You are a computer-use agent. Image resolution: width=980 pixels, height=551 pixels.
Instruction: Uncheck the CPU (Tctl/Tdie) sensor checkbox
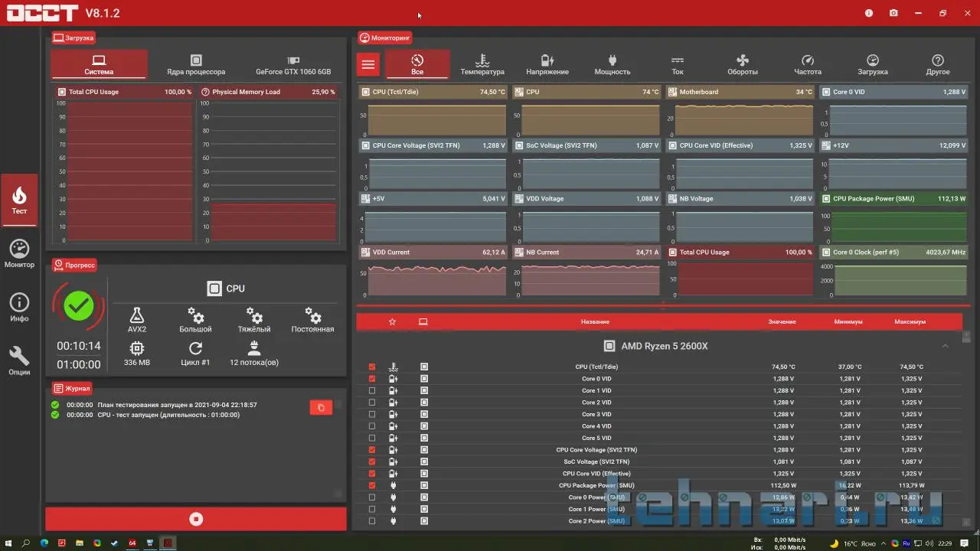tap(372, 367)
